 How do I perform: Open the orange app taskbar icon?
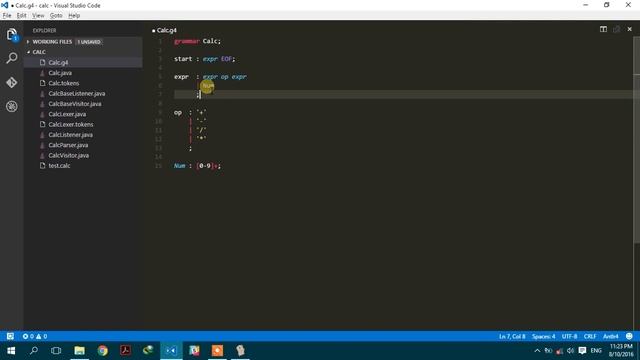(217, 351)
